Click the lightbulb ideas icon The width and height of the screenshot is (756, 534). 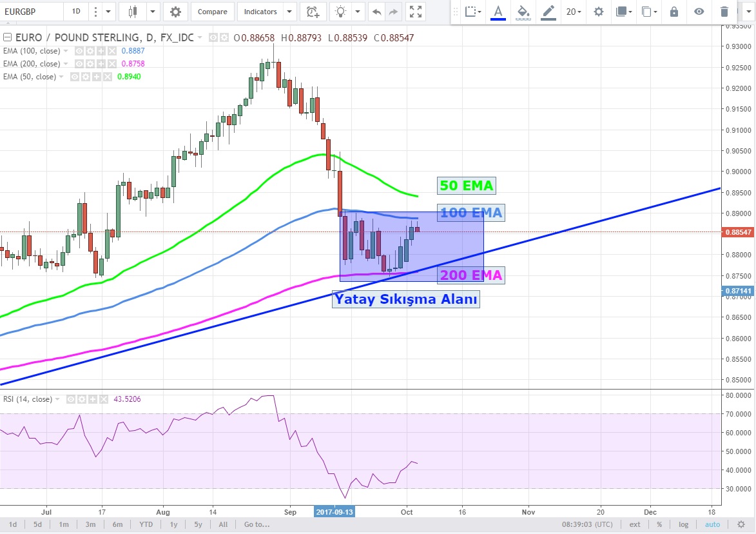[x=340, y=12]
